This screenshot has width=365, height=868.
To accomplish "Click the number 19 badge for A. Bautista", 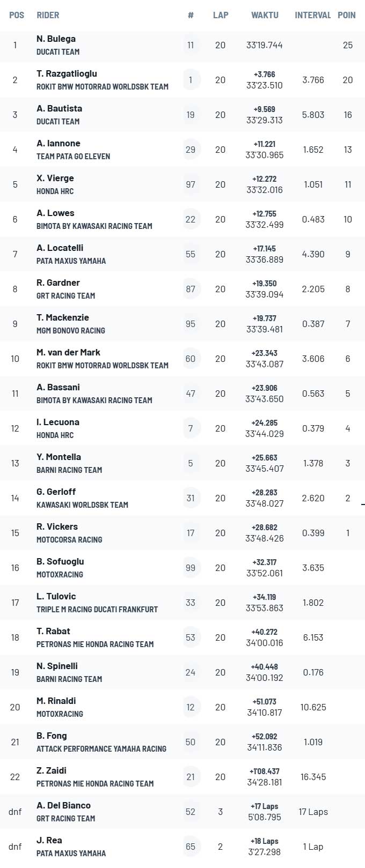I will click(x=191, y=115).
